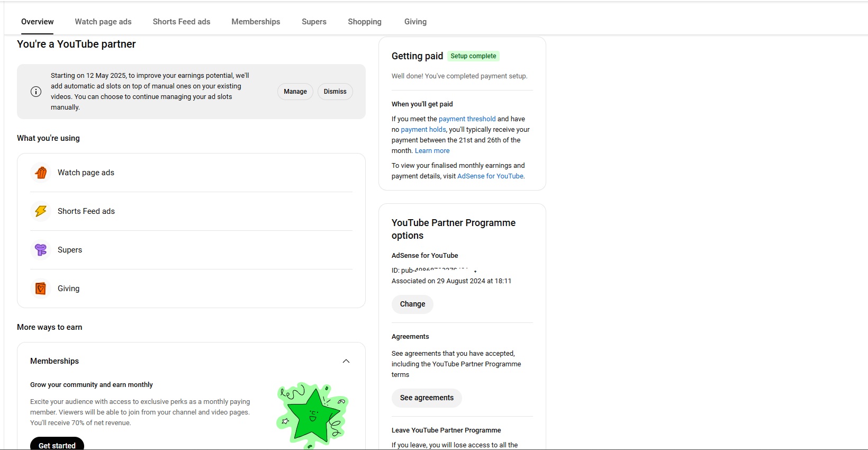868x450 pixels.
Task: Click the 'Leave YouTube Partner Programme' heading
Action: point(446,430)
